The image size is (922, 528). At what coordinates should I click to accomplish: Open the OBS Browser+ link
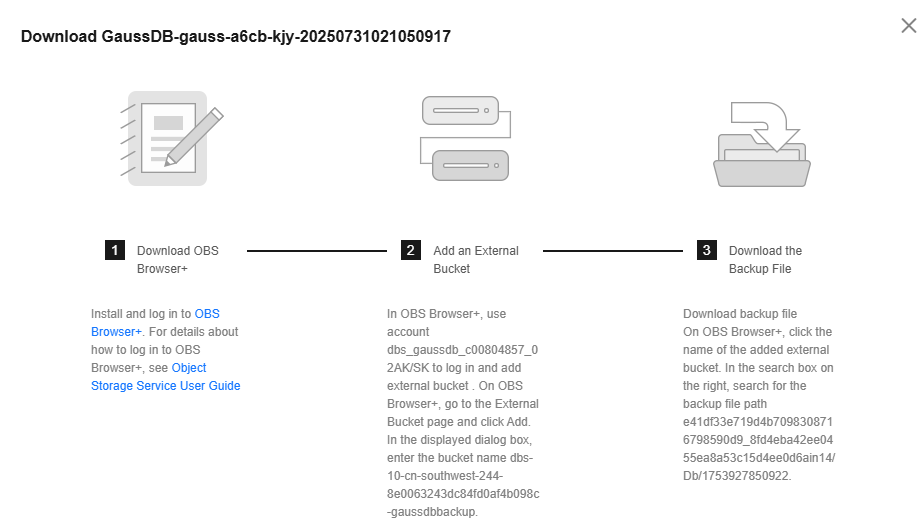click(155, 323)
